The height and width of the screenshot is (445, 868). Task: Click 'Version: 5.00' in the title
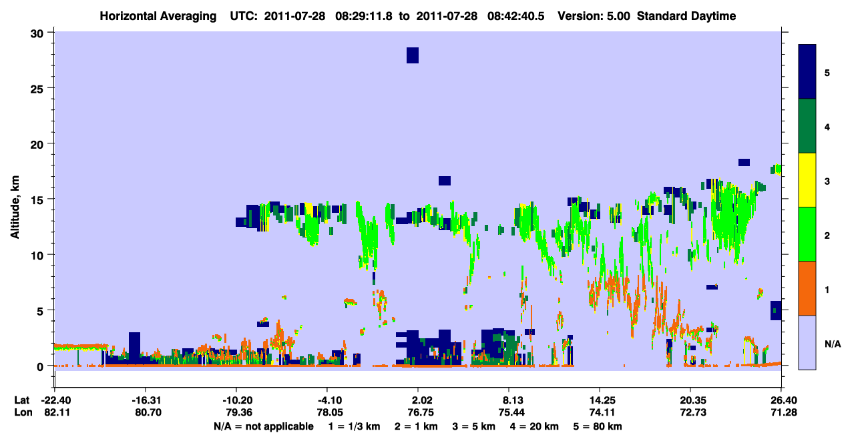[x=594, y=16]
